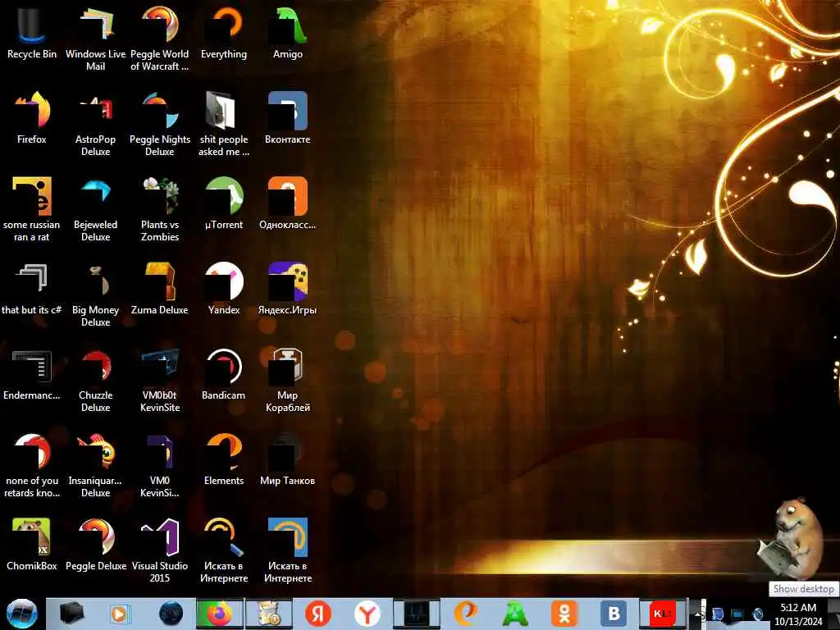This screenshot has height=630, width=840.
Task: Show hidden system tray icons arrow
Action: 697,614
